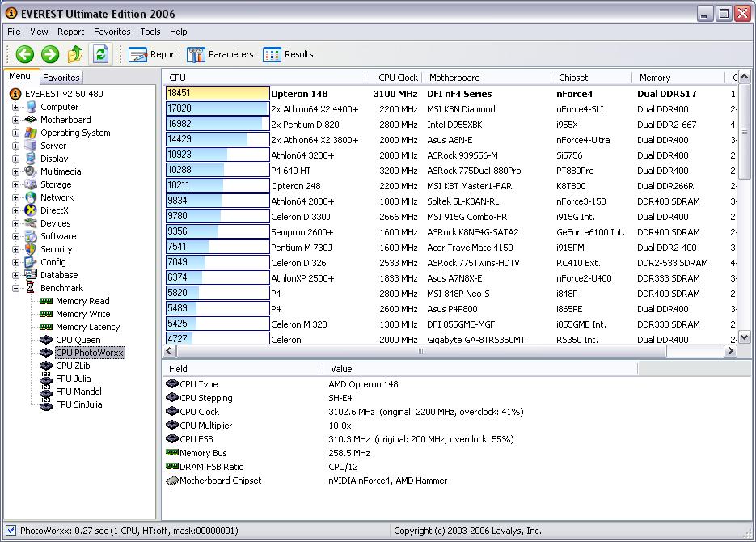The height and width of the screenshot is (542, 756).
Task: Sort by the Chipset column header
Action: tap(592, 78)
